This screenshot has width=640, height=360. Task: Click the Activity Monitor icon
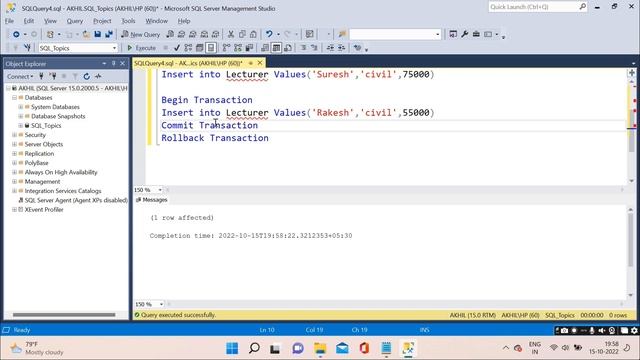click(310, 34)
